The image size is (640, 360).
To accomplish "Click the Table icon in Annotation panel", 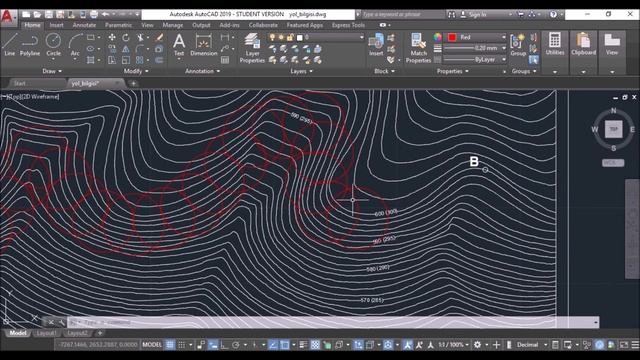I will click(x=225, y=60).
